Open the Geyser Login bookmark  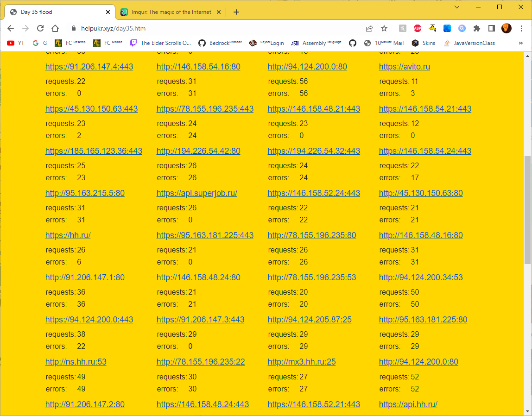click(x=266, y=43)
